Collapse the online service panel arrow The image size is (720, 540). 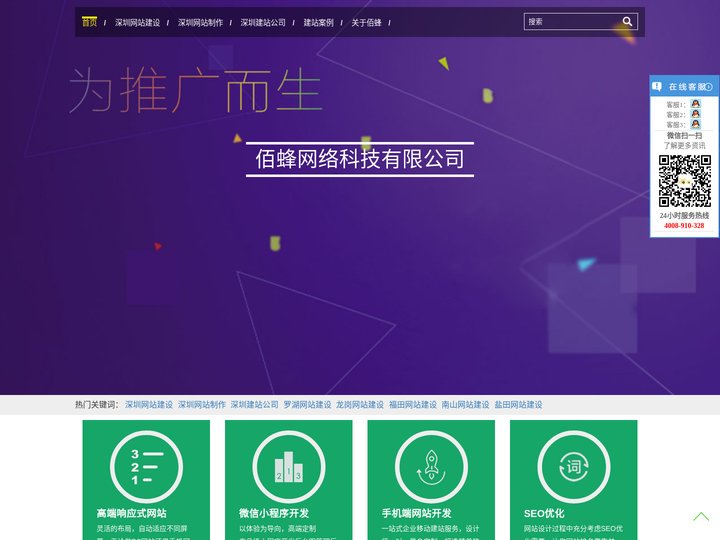point(709,87)
